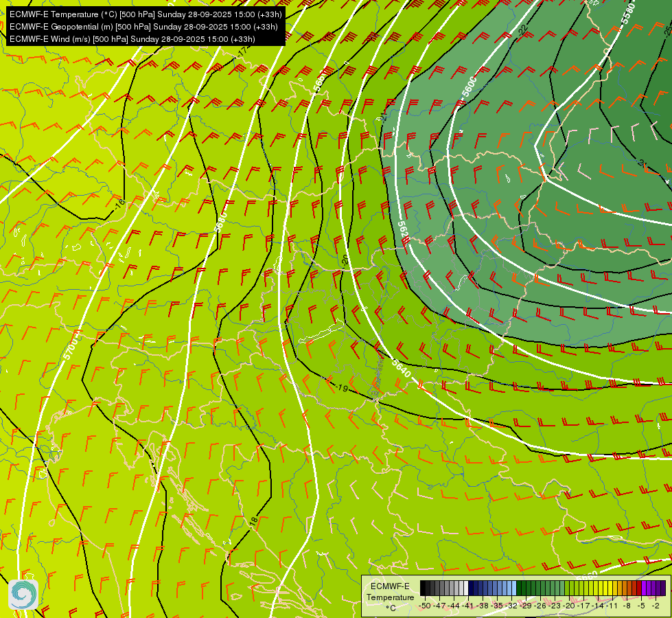This screenshot has width=672, height=618.
Task: Click the legend label -41
Action: click(x=468, y=606)
